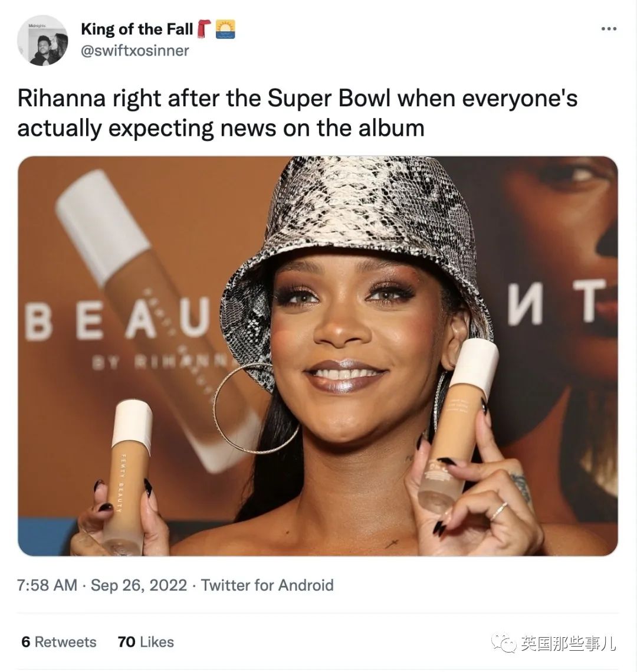The height and width of the screenshot is (672, 637).
Task: Open the King of the Fall display name
Action: point(137,29)
